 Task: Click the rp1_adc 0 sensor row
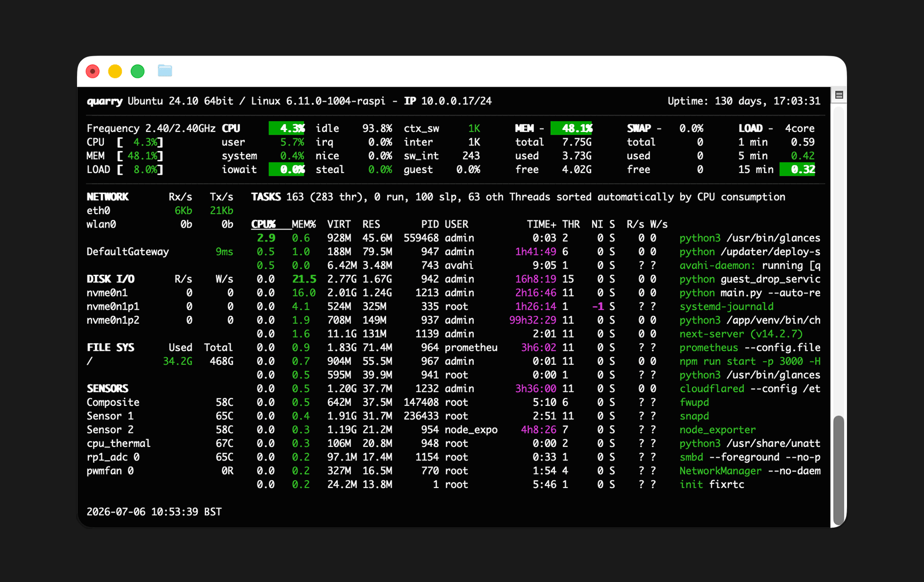160,457
